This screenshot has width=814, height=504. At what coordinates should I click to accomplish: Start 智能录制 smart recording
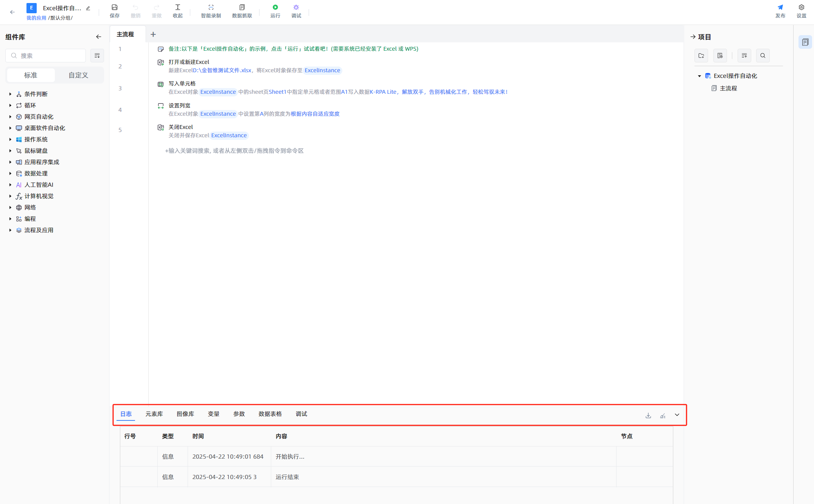211,11
